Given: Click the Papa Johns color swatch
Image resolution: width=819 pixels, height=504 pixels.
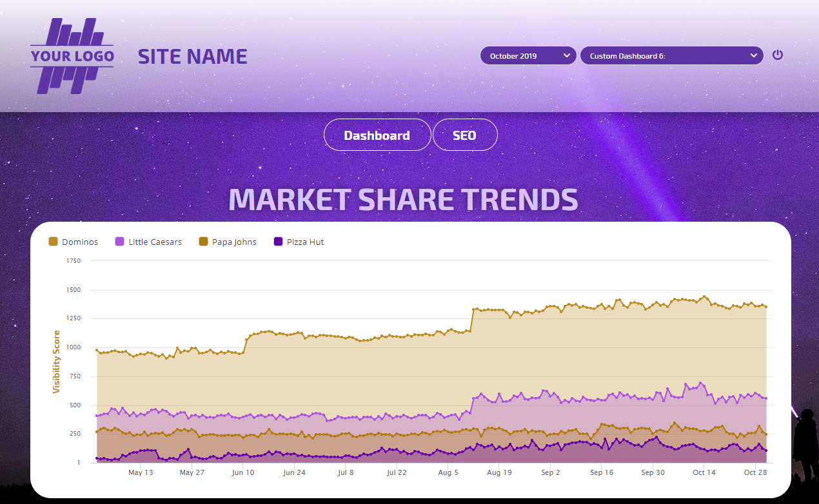Looking at the screenshot, I should coord(203,242).
